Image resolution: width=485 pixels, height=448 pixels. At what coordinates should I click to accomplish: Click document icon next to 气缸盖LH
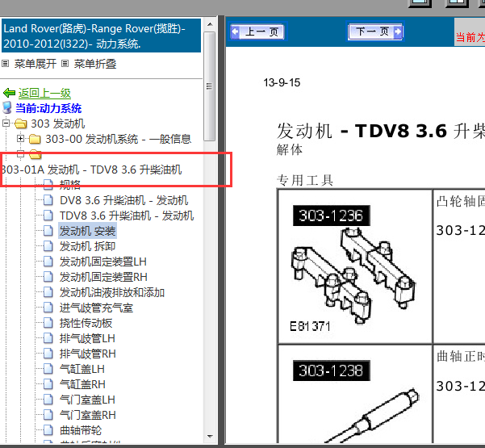[48, 368]
